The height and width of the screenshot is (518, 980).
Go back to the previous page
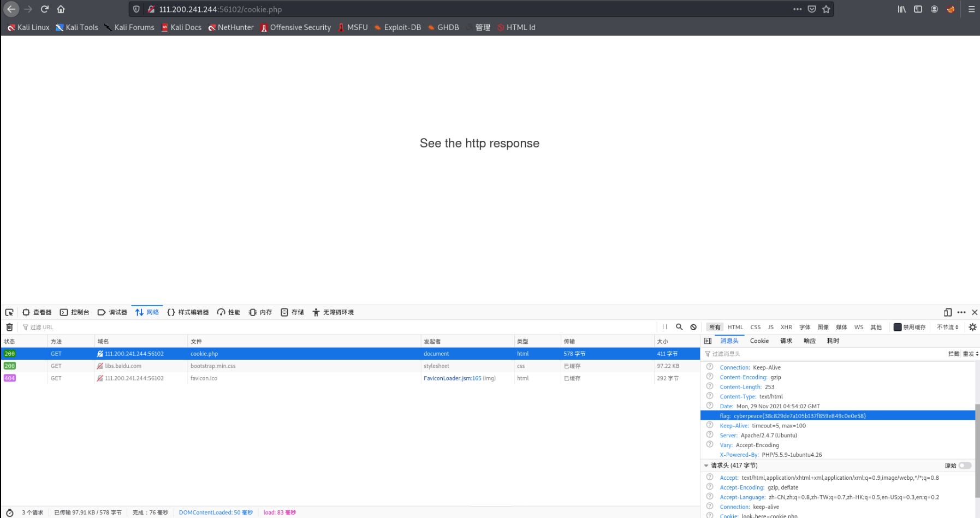click(x=11, y=9)
